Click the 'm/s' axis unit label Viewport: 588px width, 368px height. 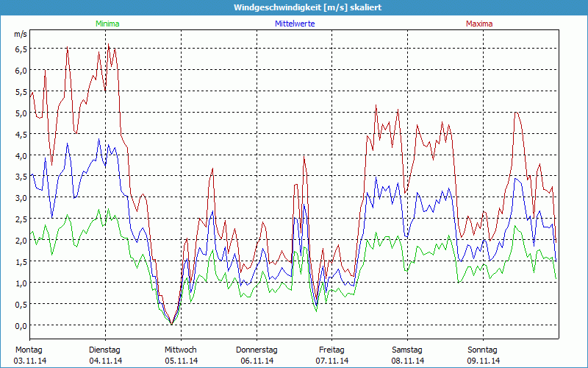(21, 34)
